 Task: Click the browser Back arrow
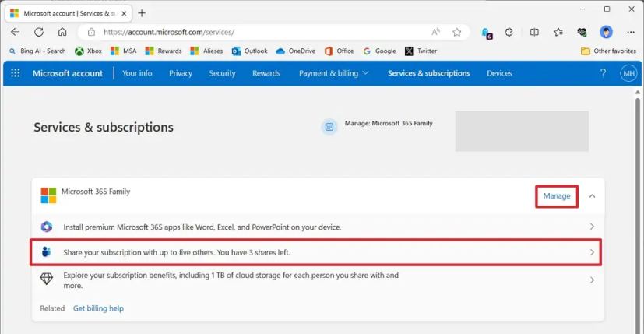coord(16,32)
